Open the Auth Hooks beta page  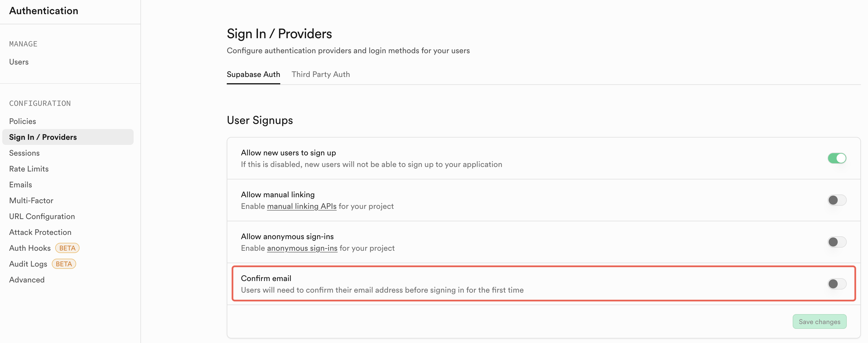click(x=30, y=248)
